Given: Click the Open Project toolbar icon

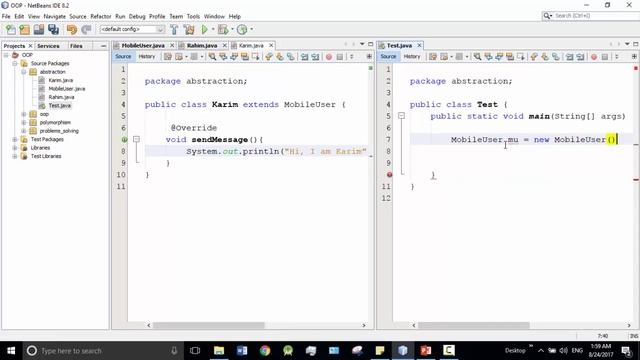Looking at the screenshot, I should 39,29.
